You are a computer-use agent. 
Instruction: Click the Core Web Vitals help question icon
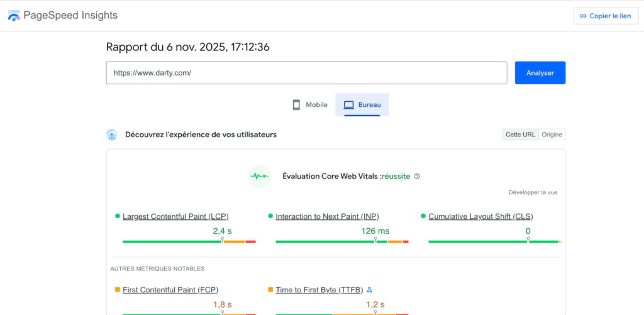point(417,177)
